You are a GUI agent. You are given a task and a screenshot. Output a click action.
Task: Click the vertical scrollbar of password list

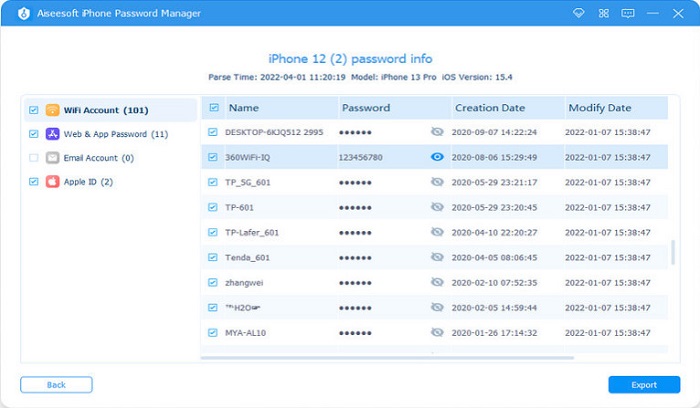click(672, 250)
